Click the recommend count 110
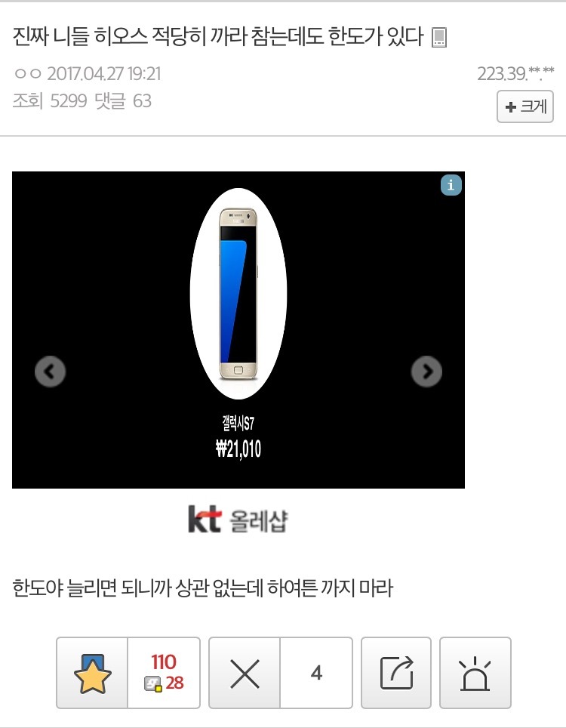The height and width of the screenshot is (728, 566). coord(163,662)
